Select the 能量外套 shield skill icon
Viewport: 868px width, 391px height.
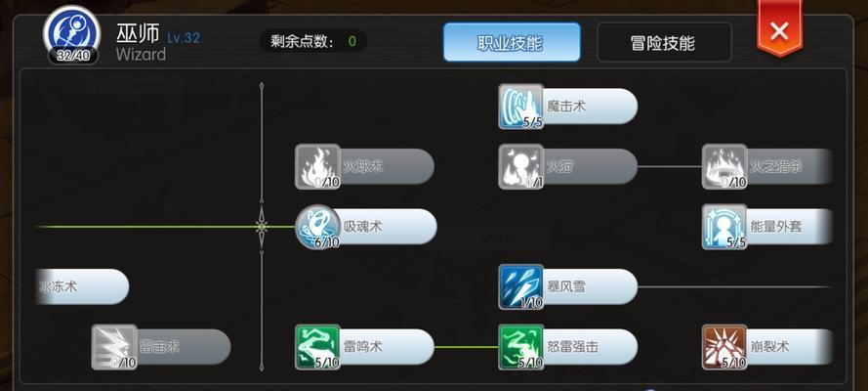[724, 227]
